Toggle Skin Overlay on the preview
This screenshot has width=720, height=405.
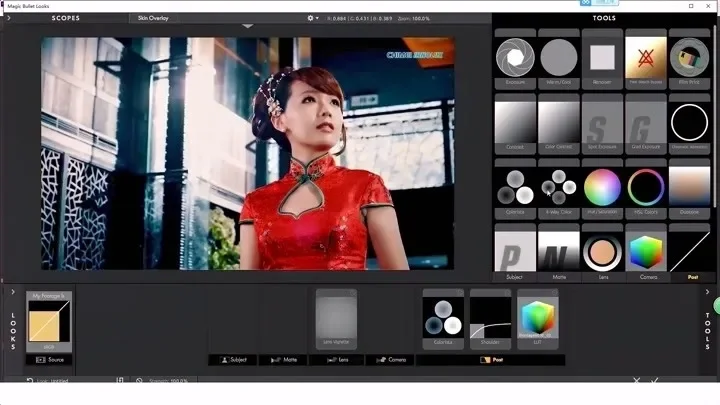pos(153,18)
